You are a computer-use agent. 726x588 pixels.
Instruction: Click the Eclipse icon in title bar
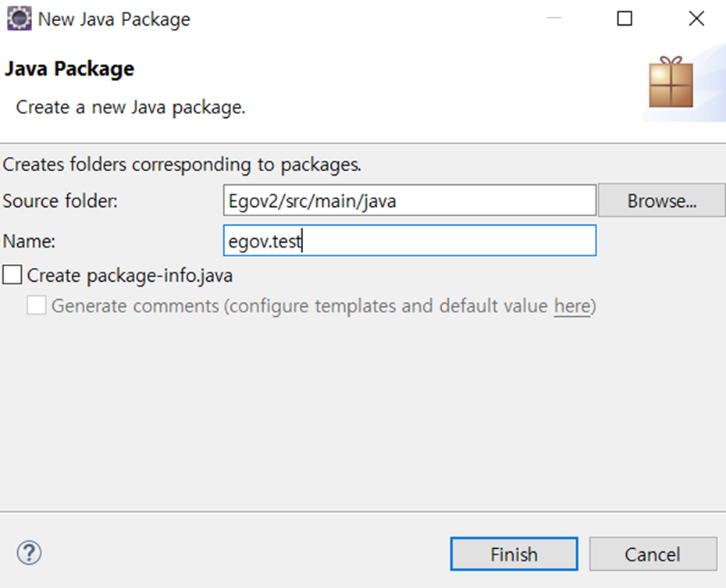[x=19, y=19]
